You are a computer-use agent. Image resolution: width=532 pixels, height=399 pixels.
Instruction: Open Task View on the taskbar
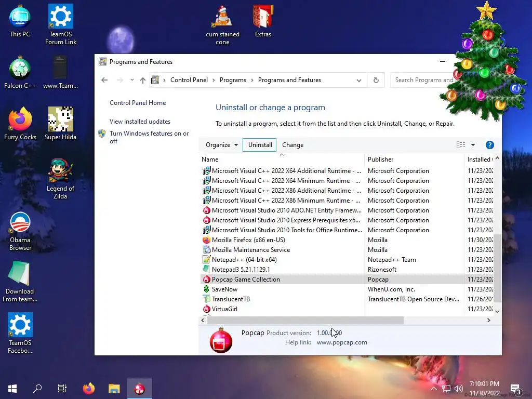point(62,389)
